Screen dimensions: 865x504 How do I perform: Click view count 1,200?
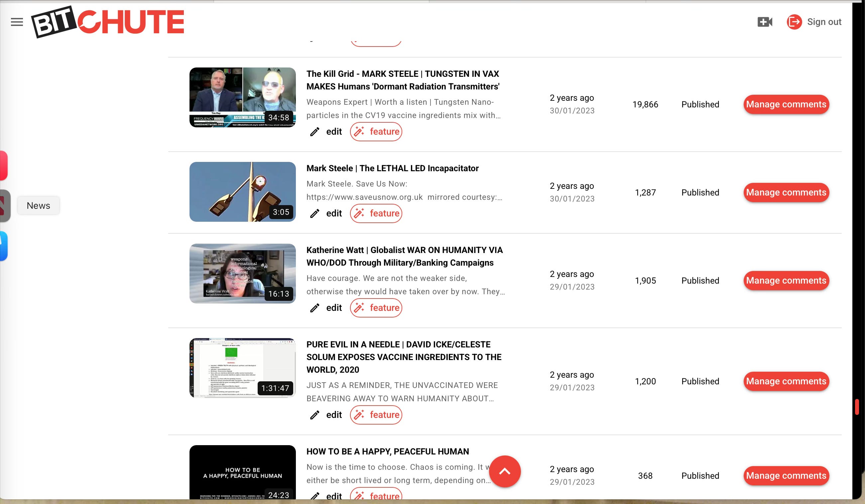645,381
